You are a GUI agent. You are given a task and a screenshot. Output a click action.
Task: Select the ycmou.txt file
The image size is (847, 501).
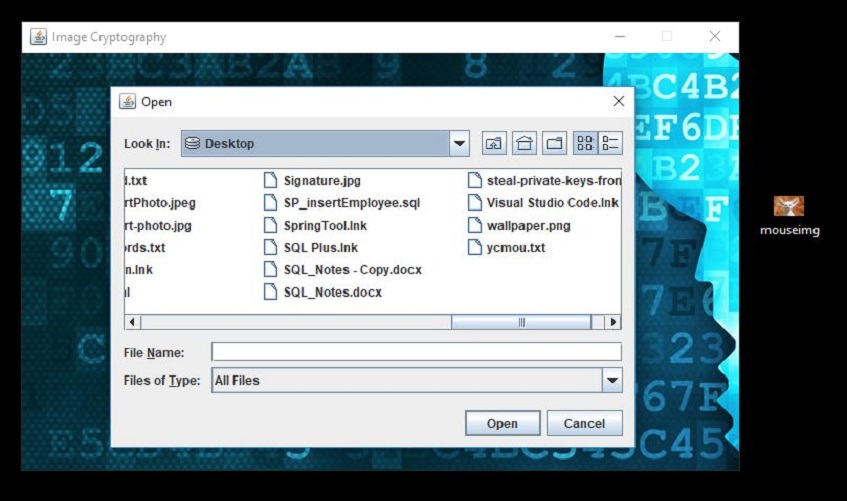click(x=506, y=248)
